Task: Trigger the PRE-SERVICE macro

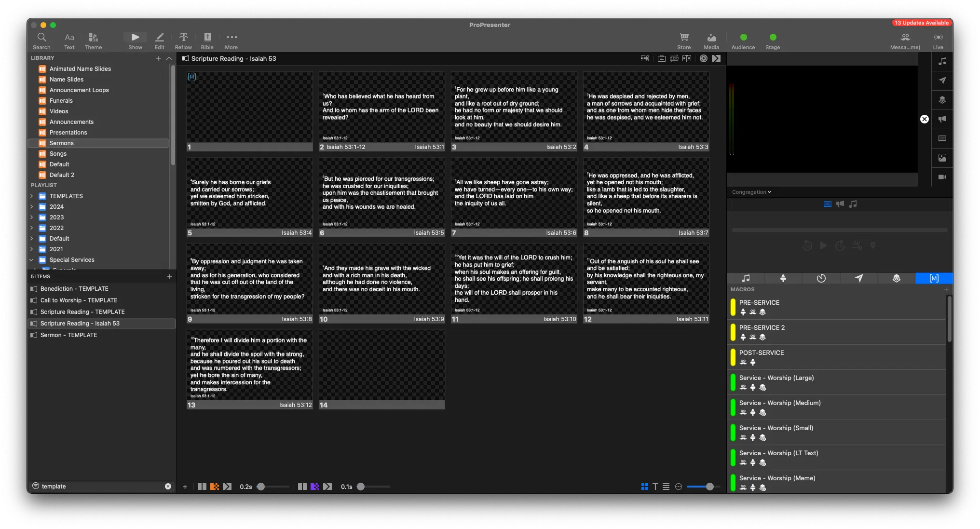Action: point(759,303)
